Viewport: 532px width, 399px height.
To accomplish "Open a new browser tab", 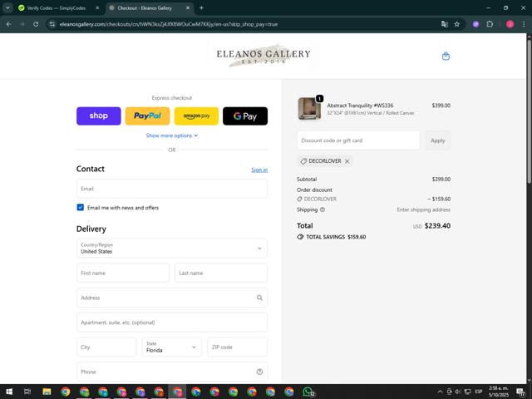I will click(x=201, y=7).
